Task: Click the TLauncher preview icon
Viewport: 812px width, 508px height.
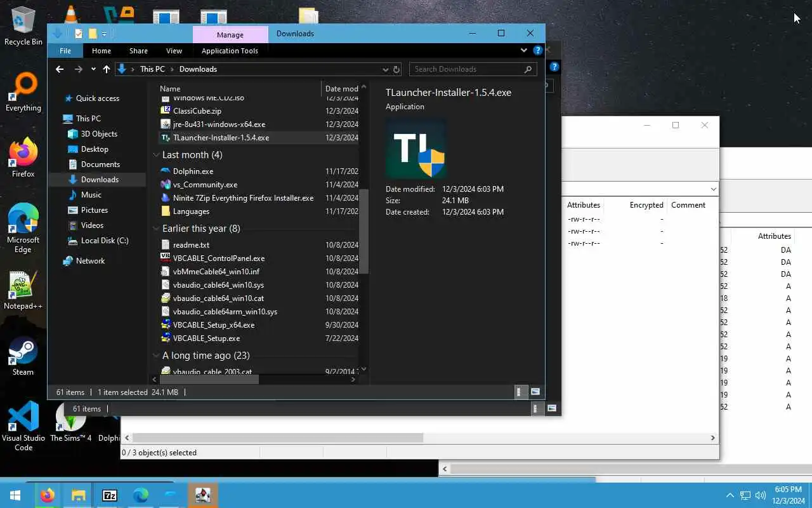Action: tap(416, 148)
